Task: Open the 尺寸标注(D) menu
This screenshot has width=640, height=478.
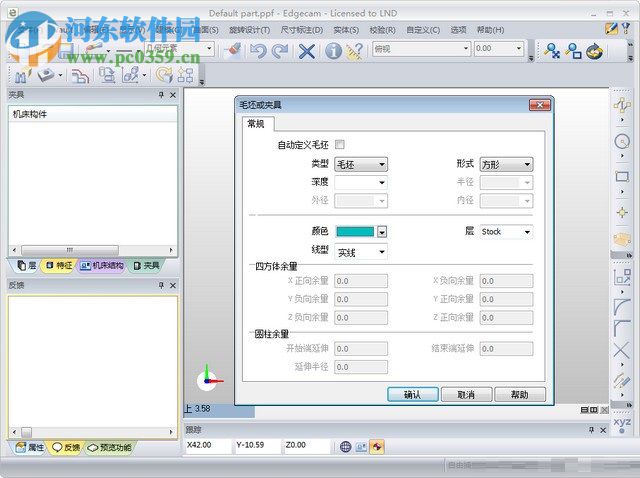Action: pos(302,30)
